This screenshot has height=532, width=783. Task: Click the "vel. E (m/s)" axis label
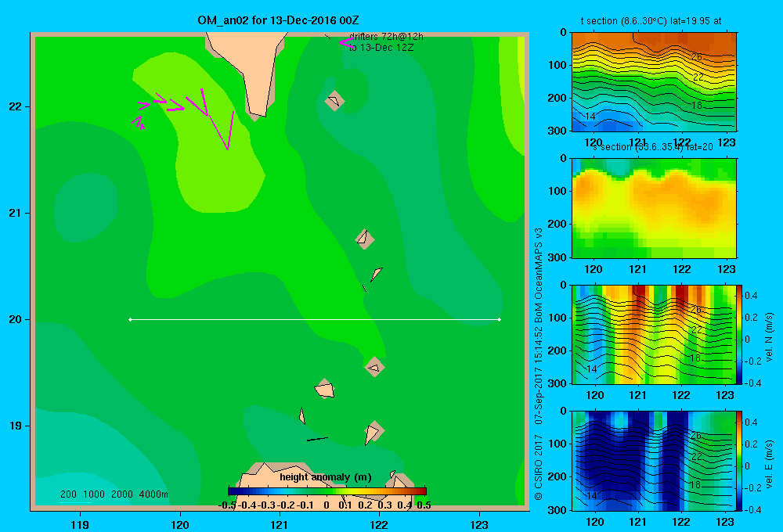769,463
